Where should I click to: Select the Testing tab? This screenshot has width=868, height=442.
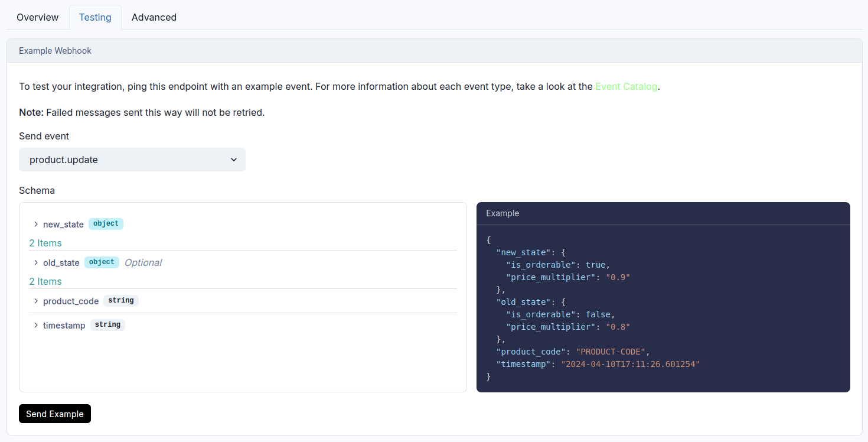(95, 17)
